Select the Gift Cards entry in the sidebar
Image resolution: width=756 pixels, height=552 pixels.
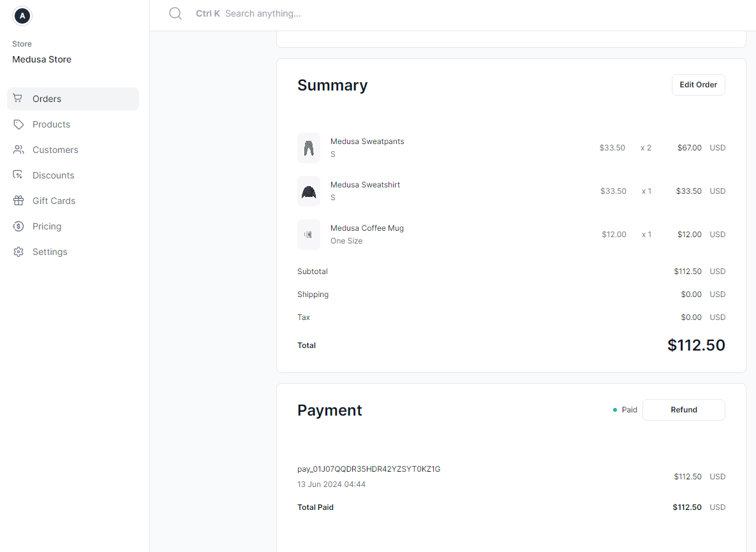(54, 201)
